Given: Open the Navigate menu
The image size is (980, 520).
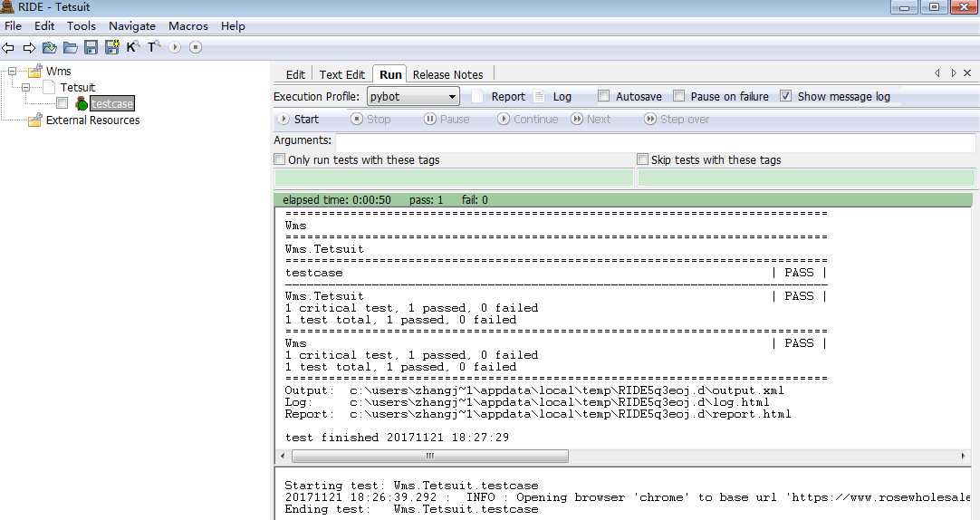Looking at the screenshot, I should tap(132, 25).
